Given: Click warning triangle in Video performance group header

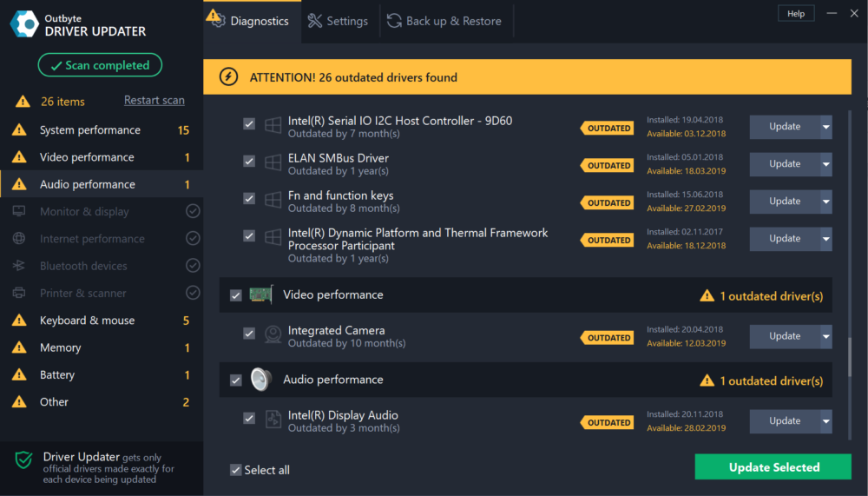Looking at the screenshot, I should coord(707,295).
